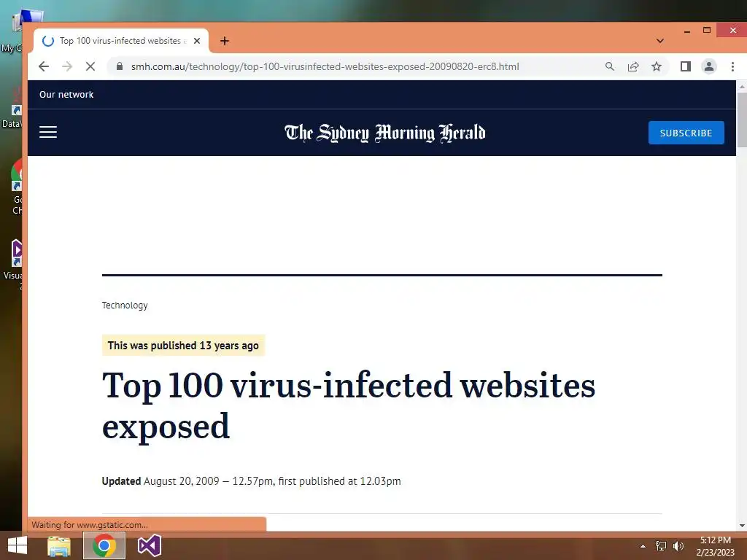Image resolution: width=747 pixels, height=560 pixels.
Task: Open the side panel icon
Action: coord(686,66)
